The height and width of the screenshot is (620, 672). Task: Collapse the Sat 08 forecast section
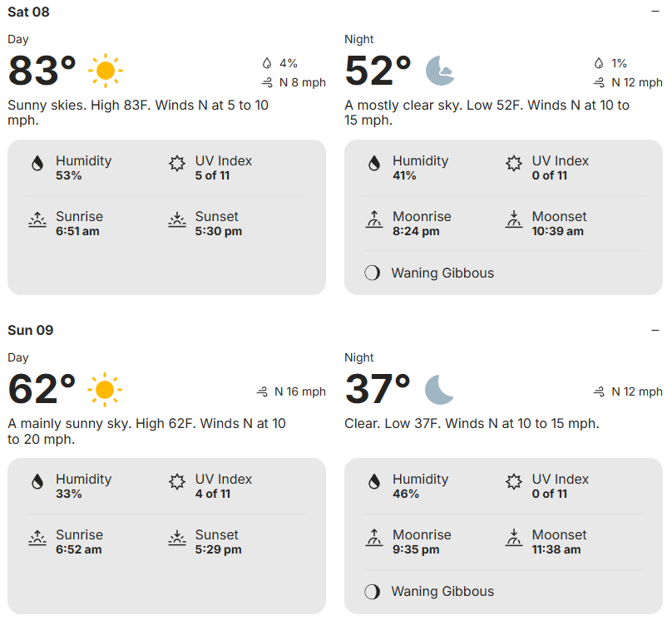pyautogui.click(x=656, y=12)
